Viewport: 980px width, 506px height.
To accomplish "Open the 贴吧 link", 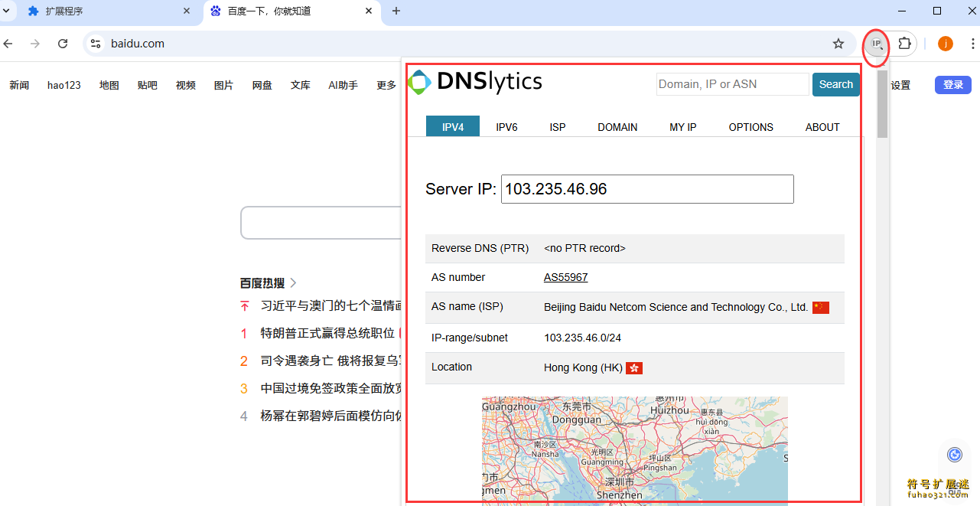I will click(148, 85).
